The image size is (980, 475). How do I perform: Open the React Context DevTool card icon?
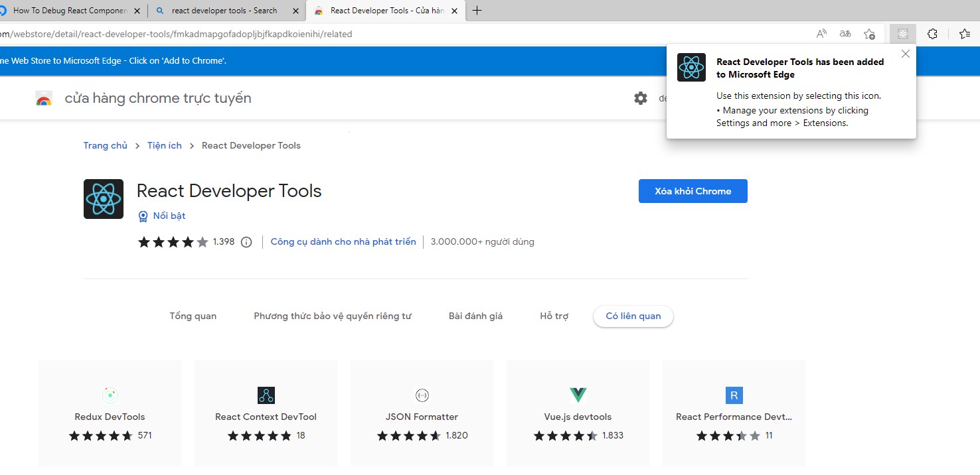[x=266, y=395]
